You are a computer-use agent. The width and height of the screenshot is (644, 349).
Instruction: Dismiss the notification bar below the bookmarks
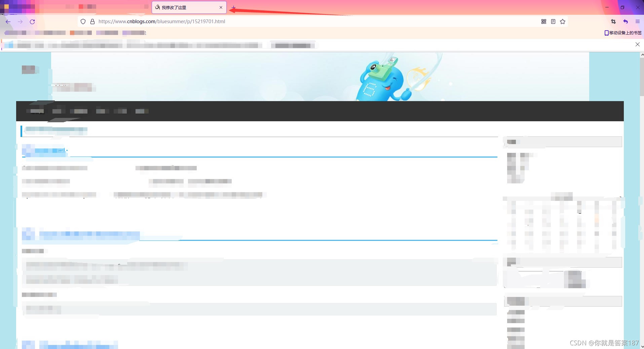(638, 44)
